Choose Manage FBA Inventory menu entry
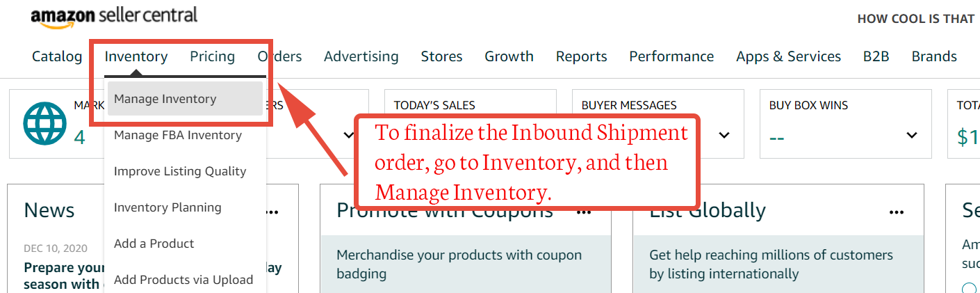980x293 pixels. 178,135
